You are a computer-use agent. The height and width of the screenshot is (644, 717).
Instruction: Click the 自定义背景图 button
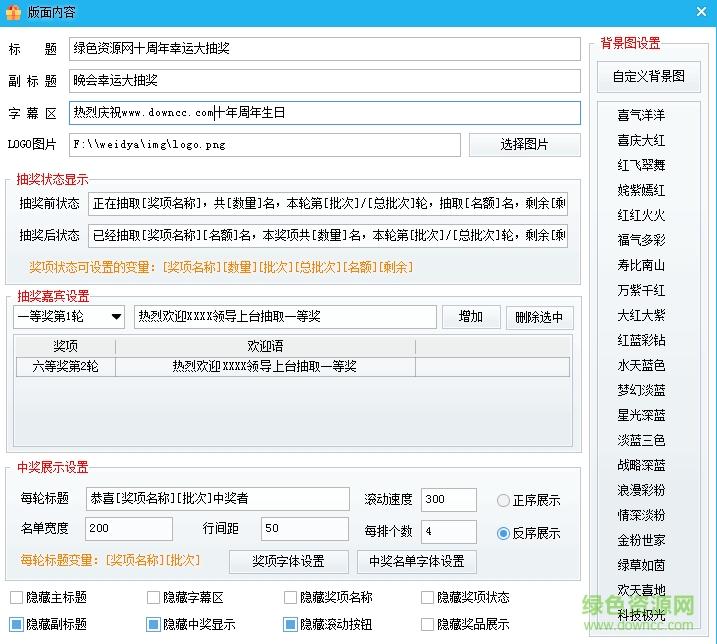(x=648, y=76)
